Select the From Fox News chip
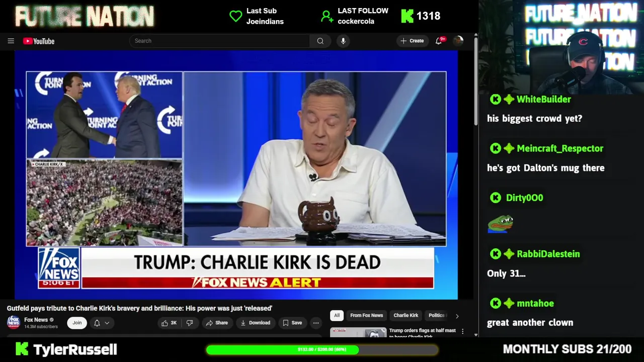 point(366,315)
